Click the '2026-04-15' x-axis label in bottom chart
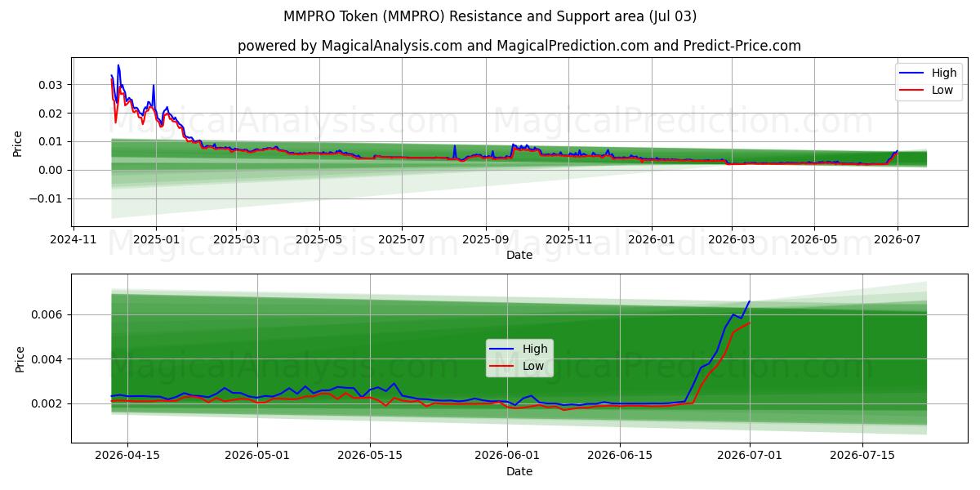 (127, 456)
